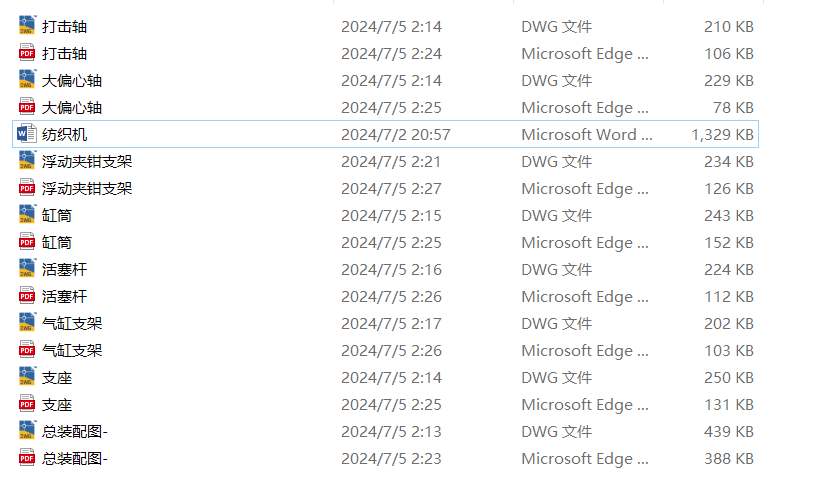Click the PDF icon for 打击轴
This screenshot has height=478, width=823.
coord(27,52)
